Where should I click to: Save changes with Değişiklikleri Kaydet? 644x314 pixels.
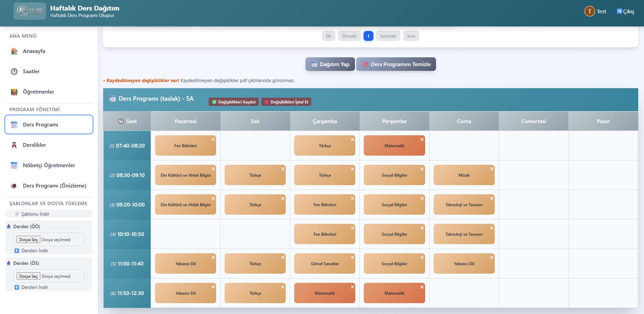click(x=233, y=102)
